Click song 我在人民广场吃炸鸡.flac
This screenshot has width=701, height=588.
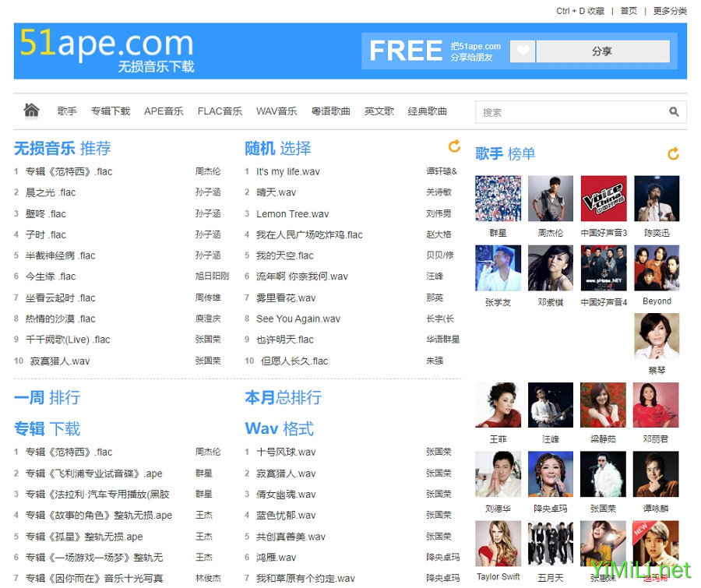coord(309,234)
